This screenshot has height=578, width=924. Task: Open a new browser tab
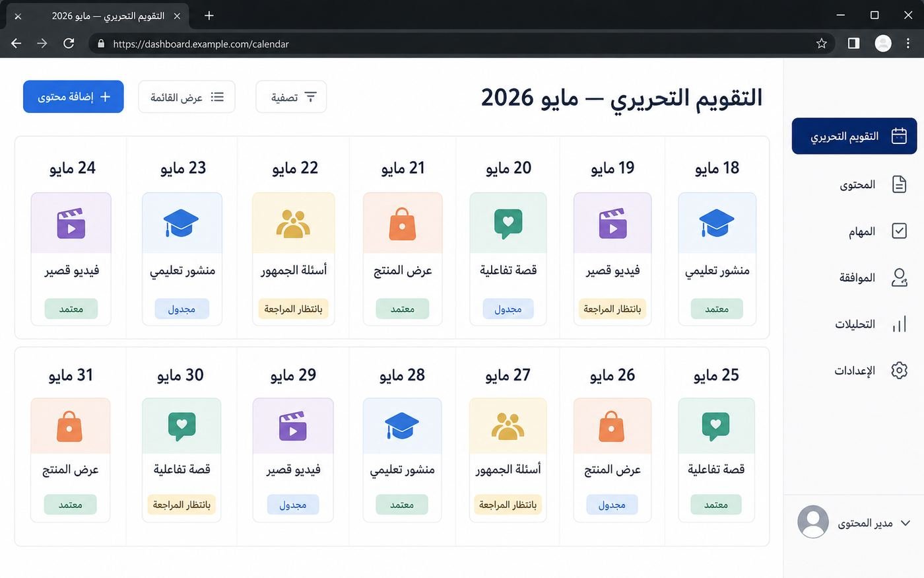(x=209, y=15)
